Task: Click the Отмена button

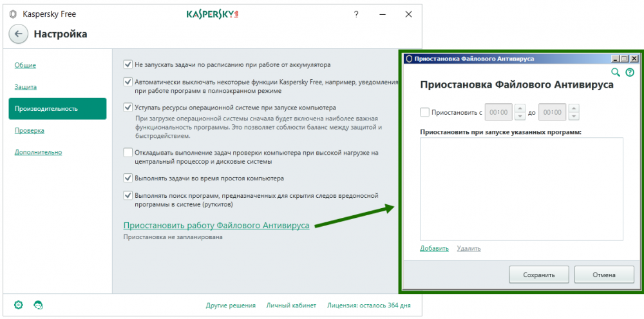Action: 604,275
